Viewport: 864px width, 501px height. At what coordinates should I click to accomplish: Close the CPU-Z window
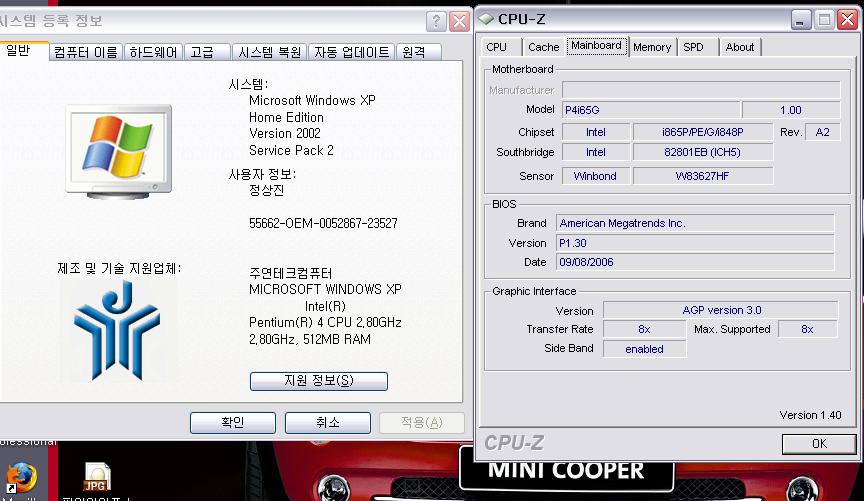(847, 19)
